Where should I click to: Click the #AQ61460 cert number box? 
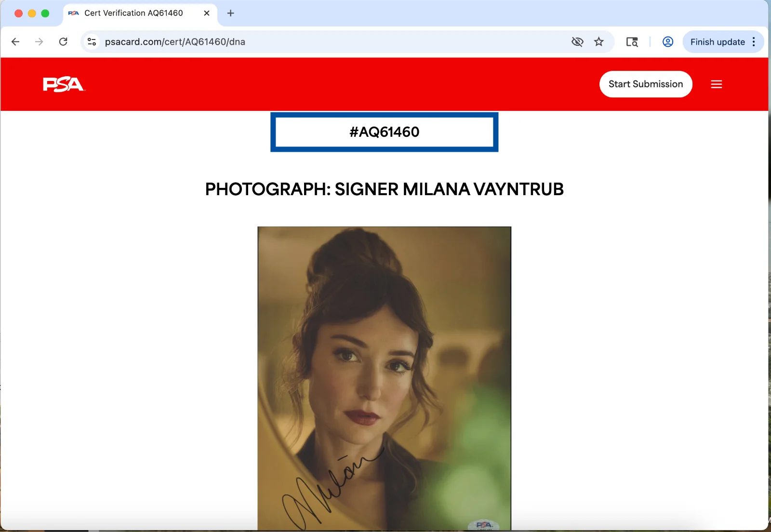[385, 132]
